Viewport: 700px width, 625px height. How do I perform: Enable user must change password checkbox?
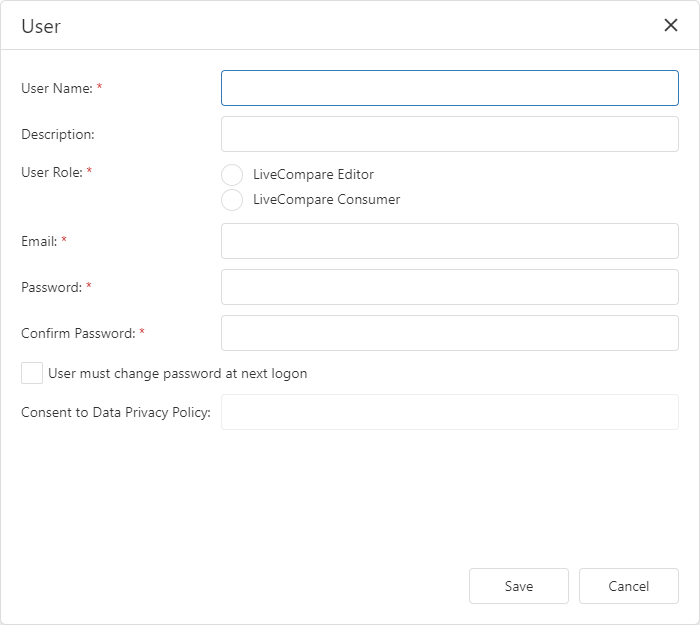point(32,373)
